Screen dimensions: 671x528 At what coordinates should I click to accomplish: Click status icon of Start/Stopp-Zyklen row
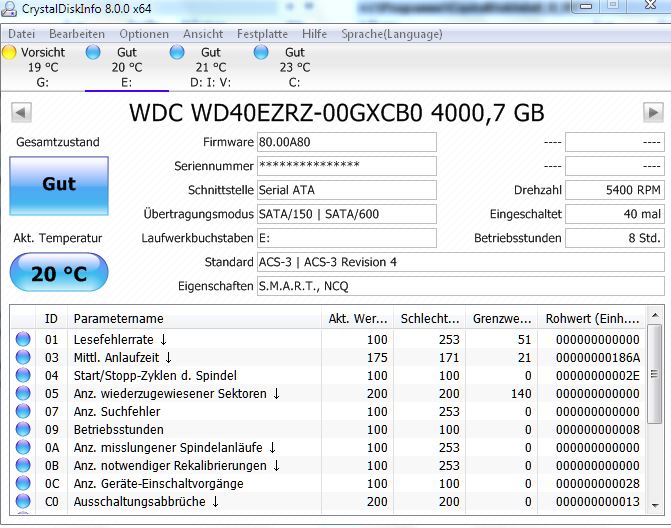click(23, 375)
